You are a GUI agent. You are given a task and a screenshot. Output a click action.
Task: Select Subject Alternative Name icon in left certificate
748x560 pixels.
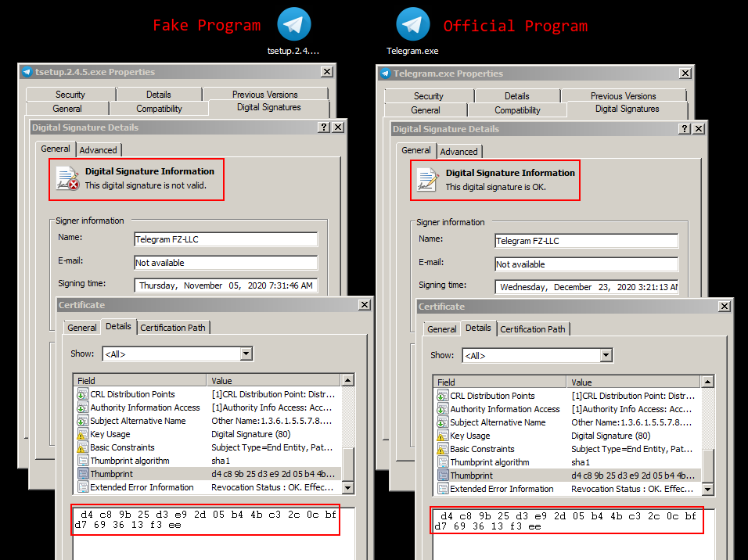[82, 422]
